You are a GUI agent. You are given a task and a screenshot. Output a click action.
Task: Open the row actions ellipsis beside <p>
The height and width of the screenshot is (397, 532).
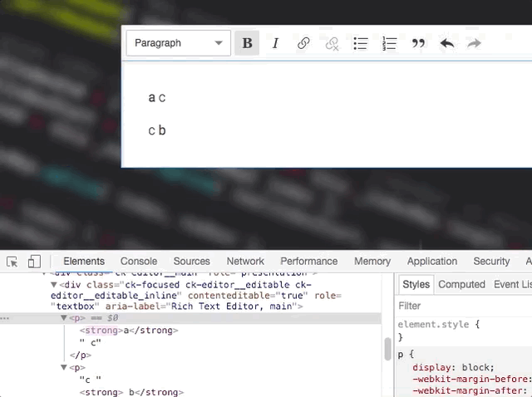[5, 318]
